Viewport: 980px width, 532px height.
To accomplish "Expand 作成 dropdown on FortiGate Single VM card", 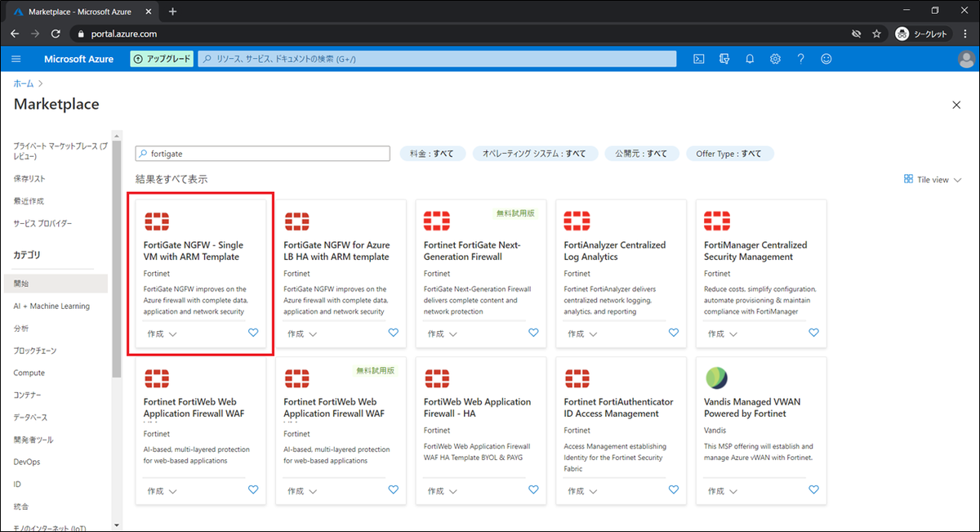I will 162,333.
